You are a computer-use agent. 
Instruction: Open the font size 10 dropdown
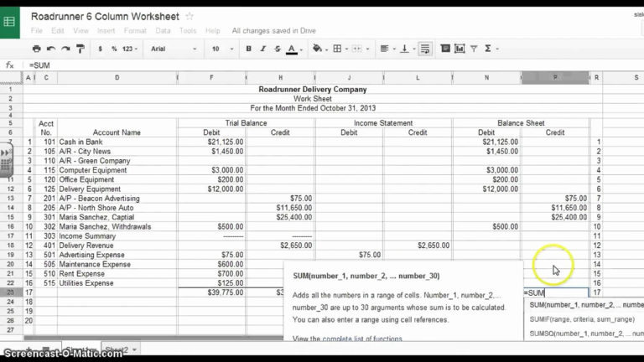[x=222, y=49]
